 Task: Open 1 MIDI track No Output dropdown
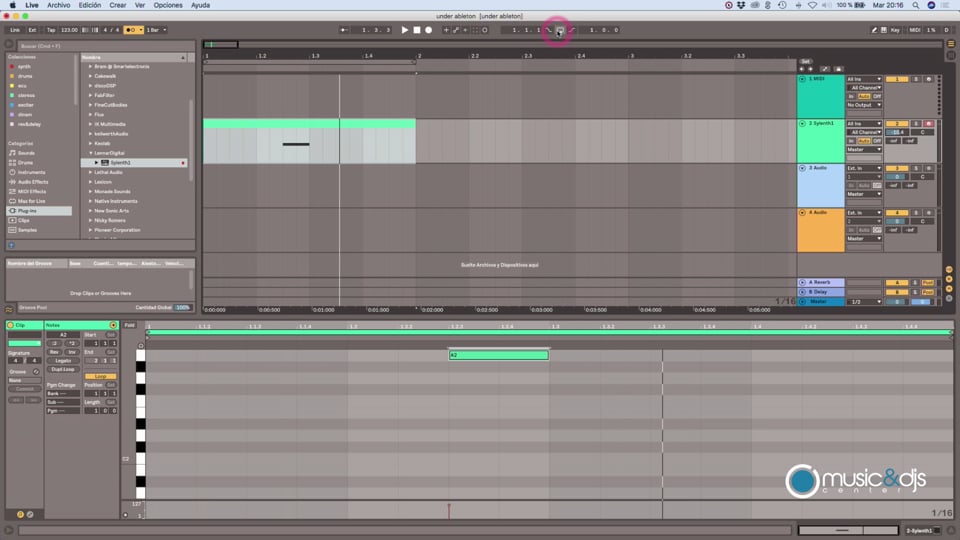tap(864, 105)
